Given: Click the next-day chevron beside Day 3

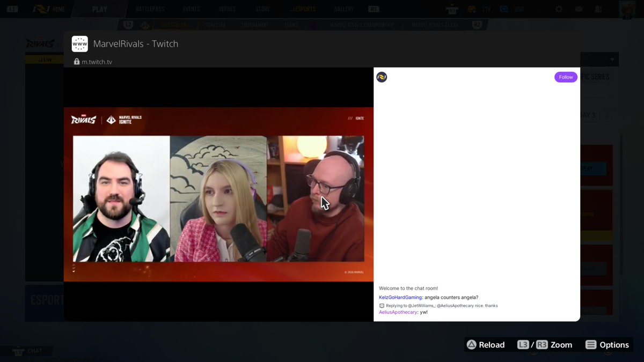Looking at the screenshot, I should pyautogui.click(x=608, y=115).
